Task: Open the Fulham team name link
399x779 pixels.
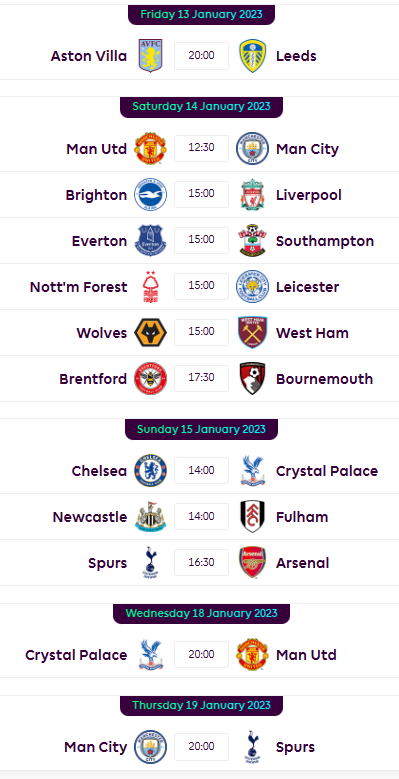Action: click(x=302, y=517)
